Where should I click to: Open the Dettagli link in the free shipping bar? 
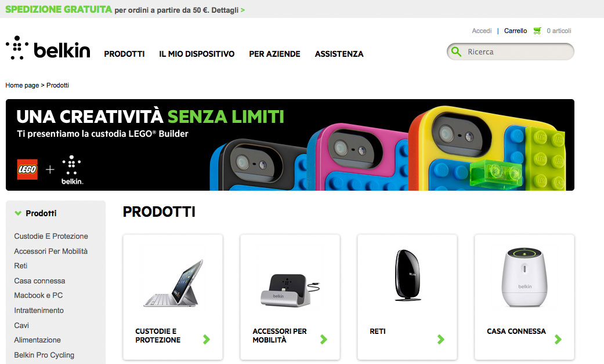[228, 10]
